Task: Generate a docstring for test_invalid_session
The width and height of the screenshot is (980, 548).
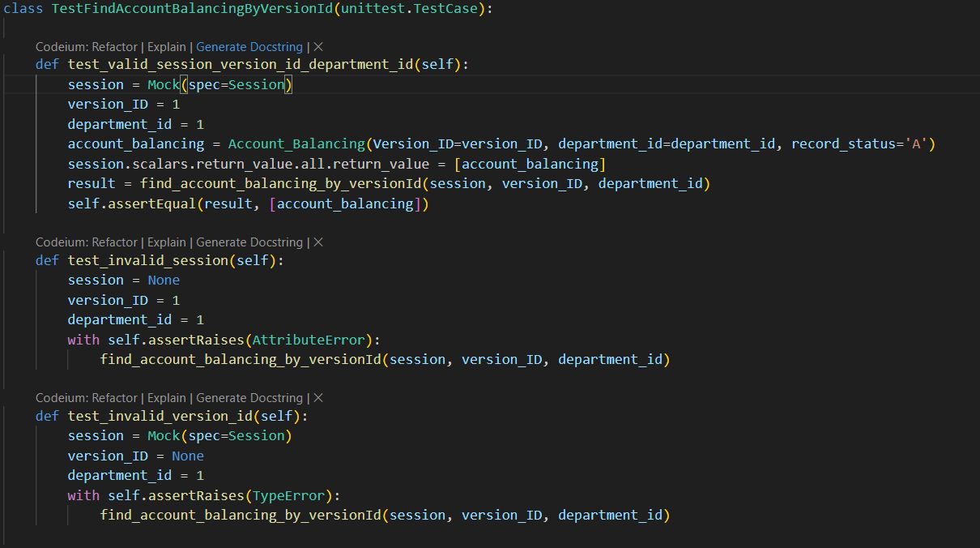Action: (249, 242)
